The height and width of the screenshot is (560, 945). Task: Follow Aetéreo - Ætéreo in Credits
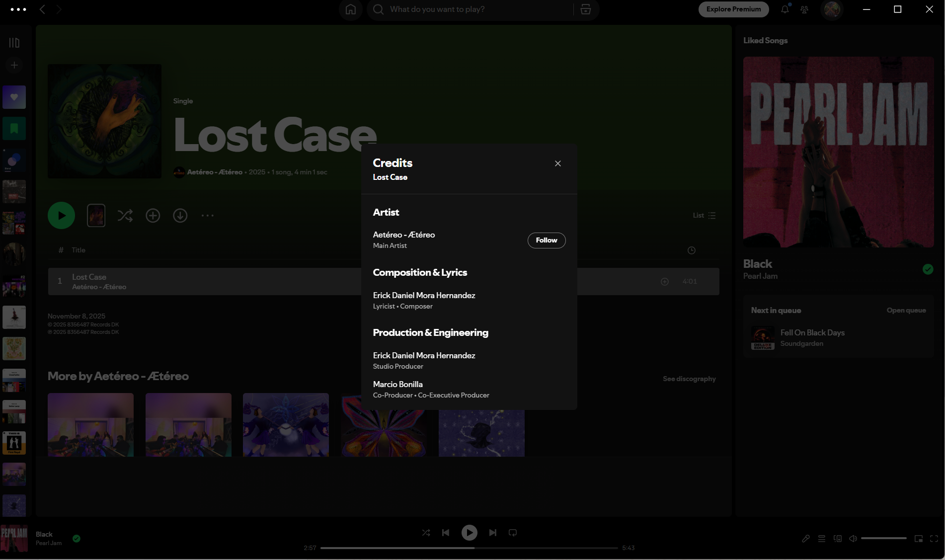(547, 240)
